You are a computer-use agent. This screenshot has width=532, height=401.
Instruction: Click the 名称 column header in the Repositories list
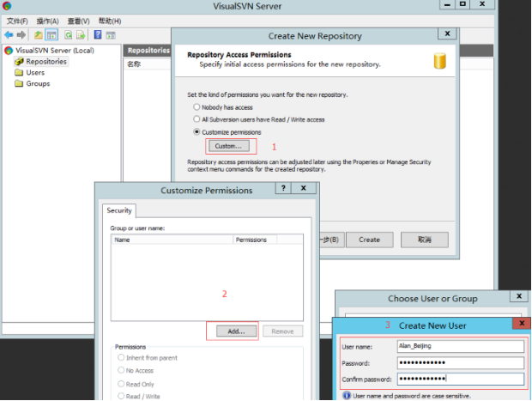148,64
